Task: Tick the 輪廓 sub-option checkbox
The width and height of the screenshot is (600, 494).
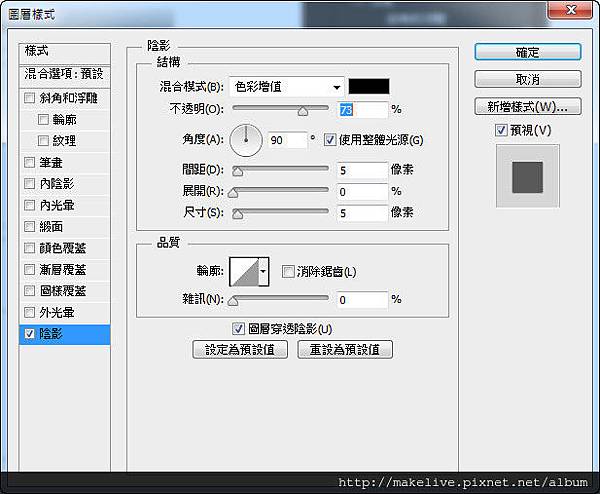Action: click(43, 119)
